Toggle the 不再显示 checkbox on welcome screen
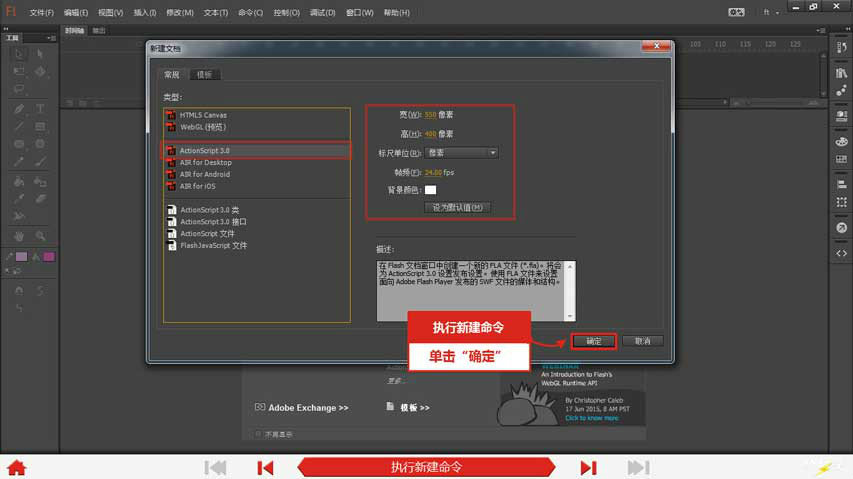Viewport: 853px width, 479px height. [x=258, y=434]
